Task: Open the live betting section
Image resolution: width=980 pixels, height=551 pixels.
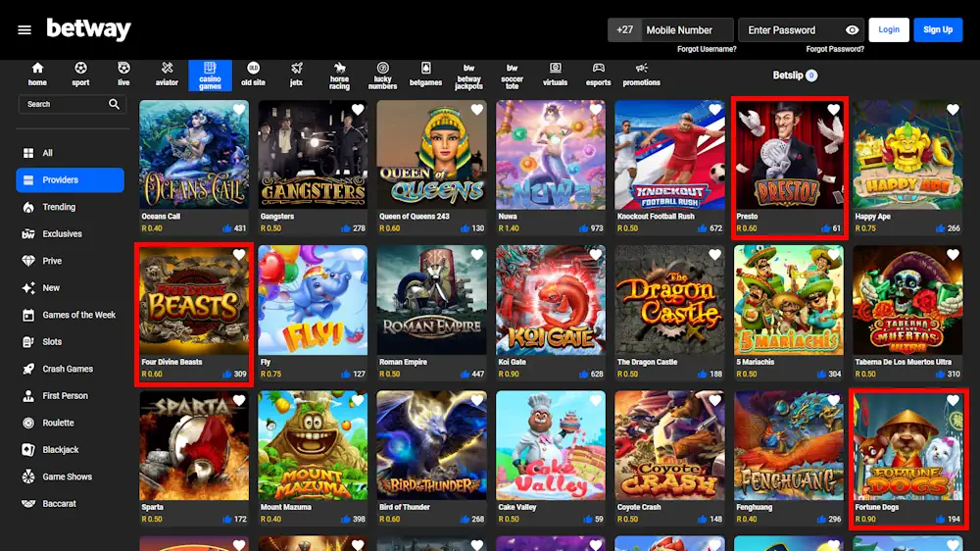Action: coord(123,75)
